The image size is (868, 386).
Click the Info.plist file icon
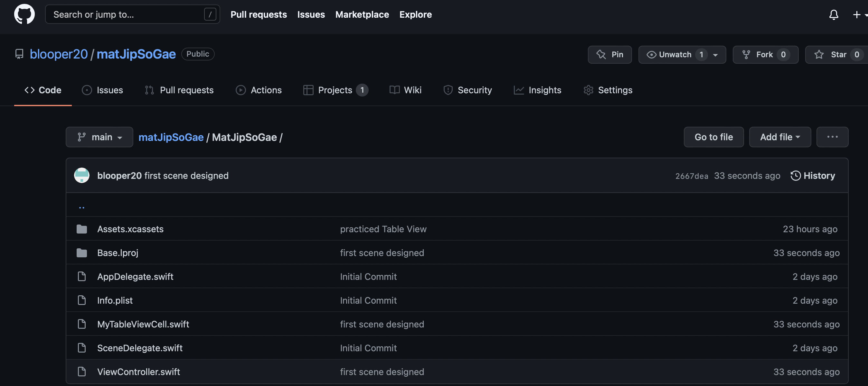click(x=81, y=300)
